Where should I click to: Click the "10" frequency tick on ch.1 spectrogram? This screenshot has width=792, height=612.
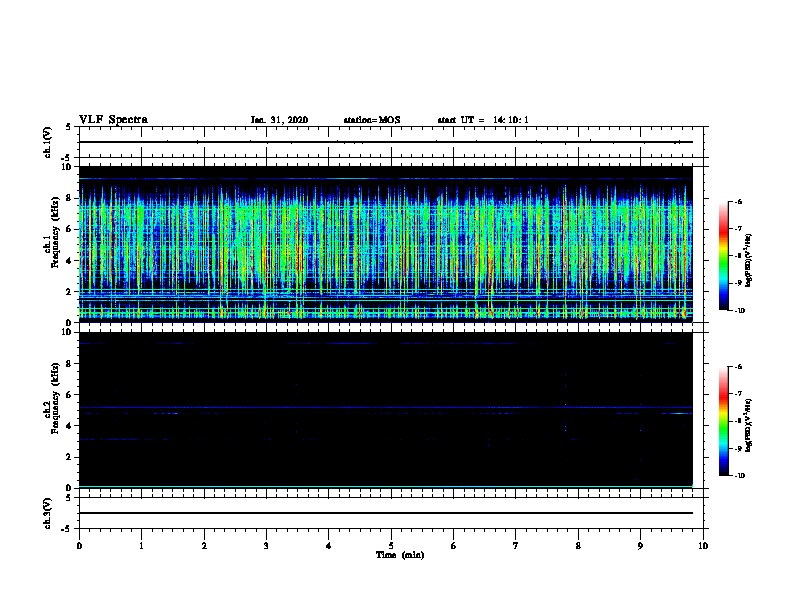67,167
